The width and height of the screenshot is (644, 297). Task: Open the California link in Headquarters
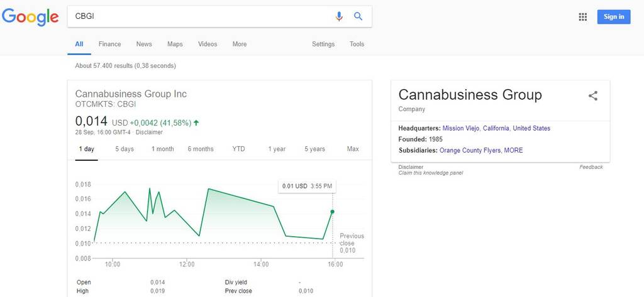coord(496,128)
